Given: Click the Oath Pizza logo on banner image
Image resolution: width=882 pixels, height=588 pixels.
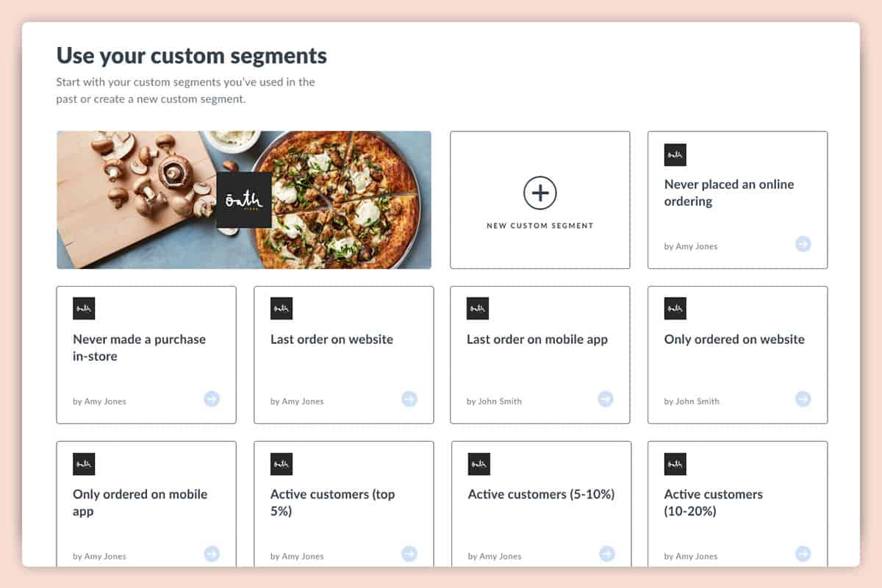Looking at the screenshot, I should [244, 200].
